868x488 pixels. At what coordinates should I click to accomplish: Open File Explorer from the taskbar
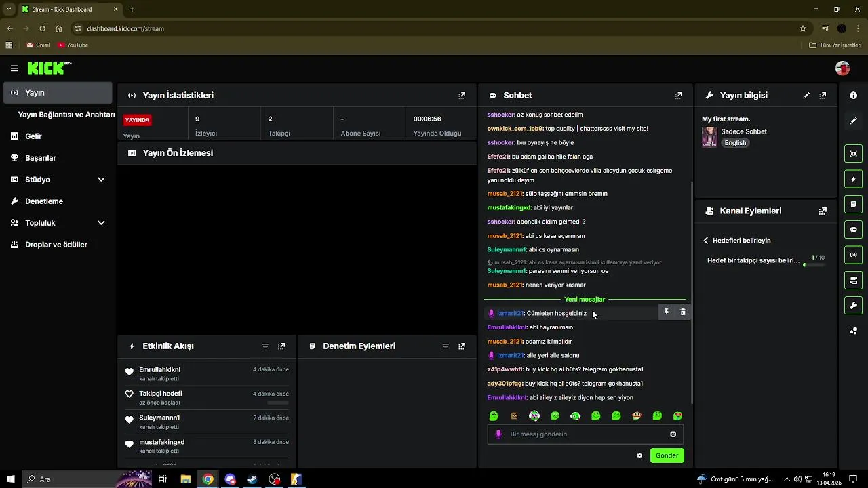click(185, 479)
